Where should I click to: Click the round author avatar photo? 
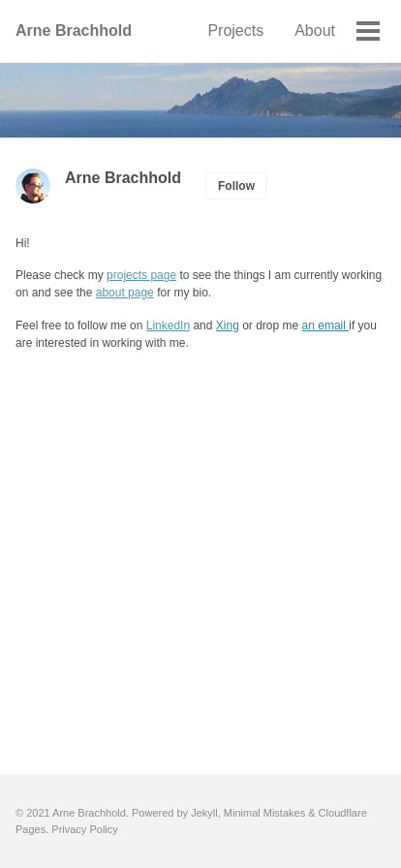pyautogui.click(x=33, y=186)
